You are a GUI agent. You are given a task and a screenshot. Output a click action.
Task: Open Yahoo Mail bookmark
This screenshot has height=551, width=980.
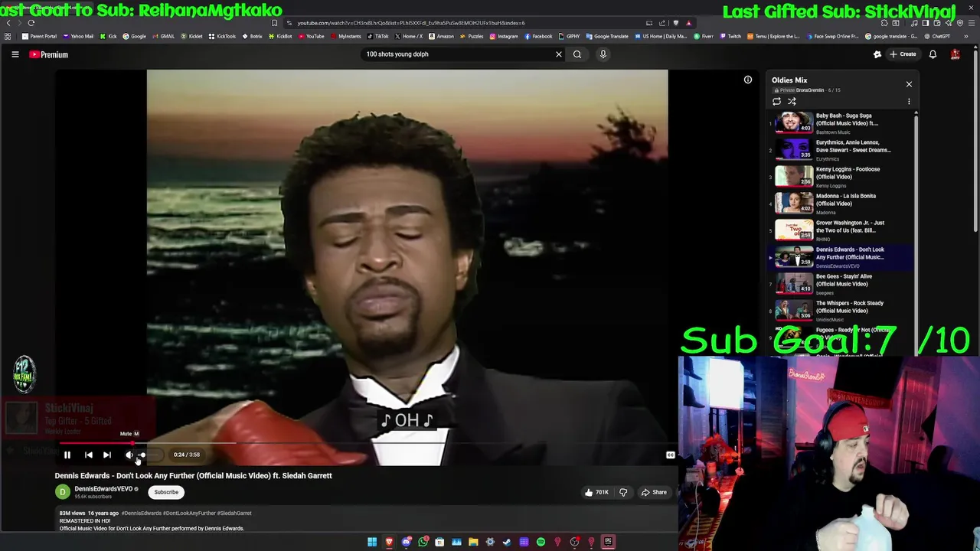[79, 36]
